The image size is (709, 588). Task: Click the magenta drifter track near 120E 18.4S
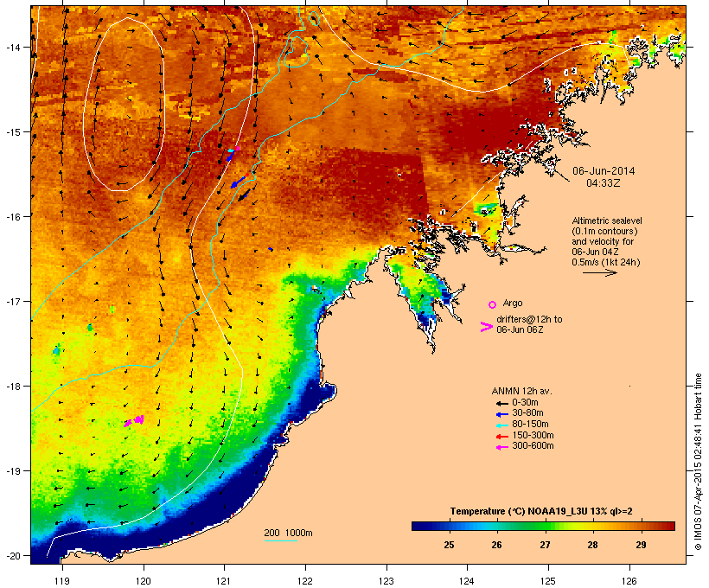[x=134, y=420]
